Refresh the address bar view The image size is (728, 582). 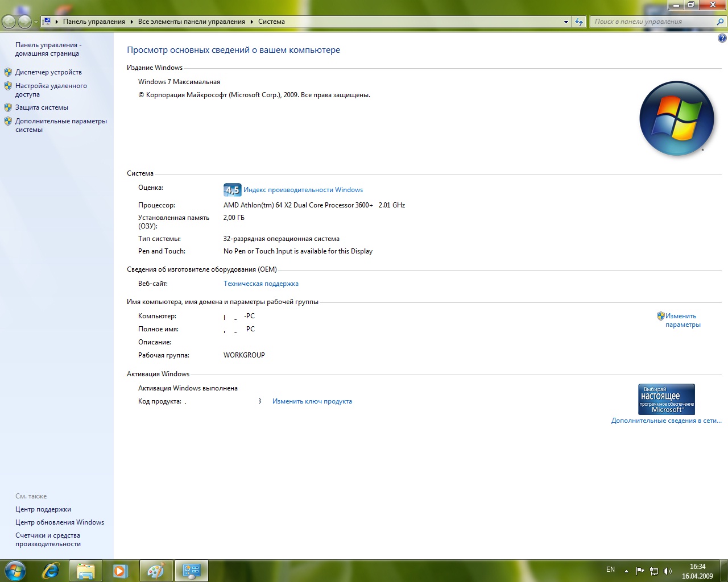(579, 22)
